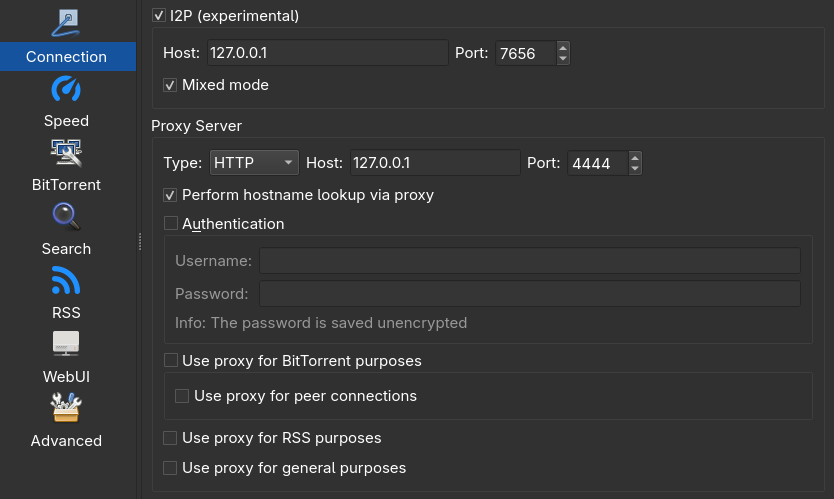Select the BitTorrent settings icon

(x=66, y=153)
